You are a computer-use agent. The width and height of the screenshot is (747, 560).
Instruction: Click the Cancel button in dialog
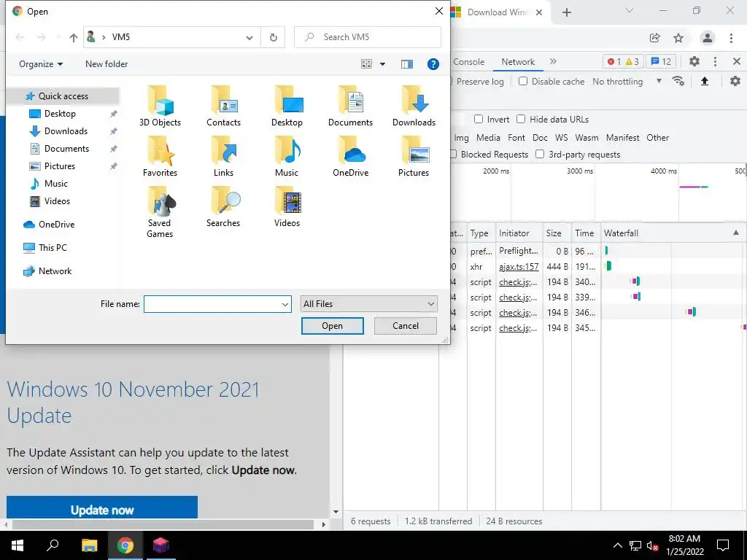(406, 326)
